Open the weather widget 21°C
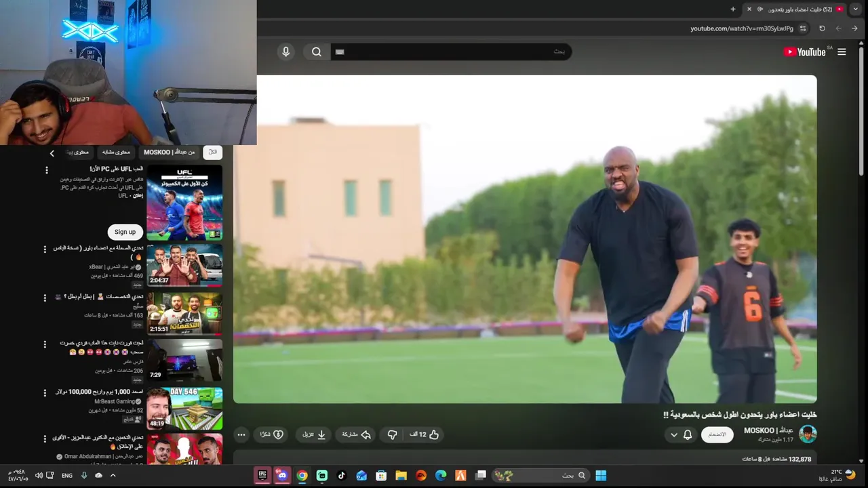Image resolution: width=868 pixels, height=488 pixels. pyautogui.click(x=839, y=475)
